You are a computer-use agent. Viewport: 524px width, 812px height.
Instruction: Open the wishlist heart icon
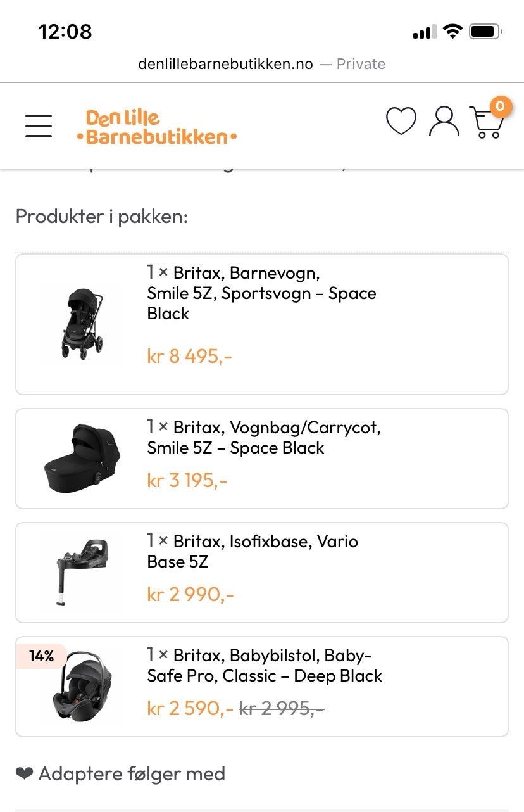pos(401,121)
